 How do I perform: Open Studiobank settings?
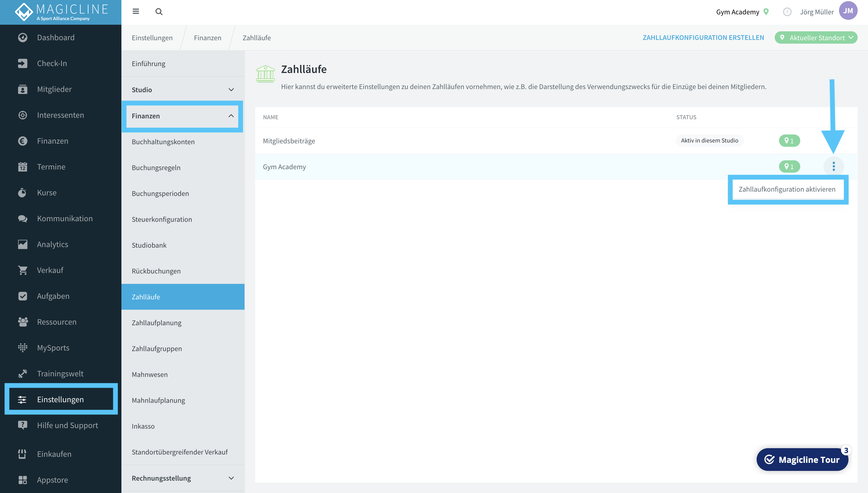[183, 245]
